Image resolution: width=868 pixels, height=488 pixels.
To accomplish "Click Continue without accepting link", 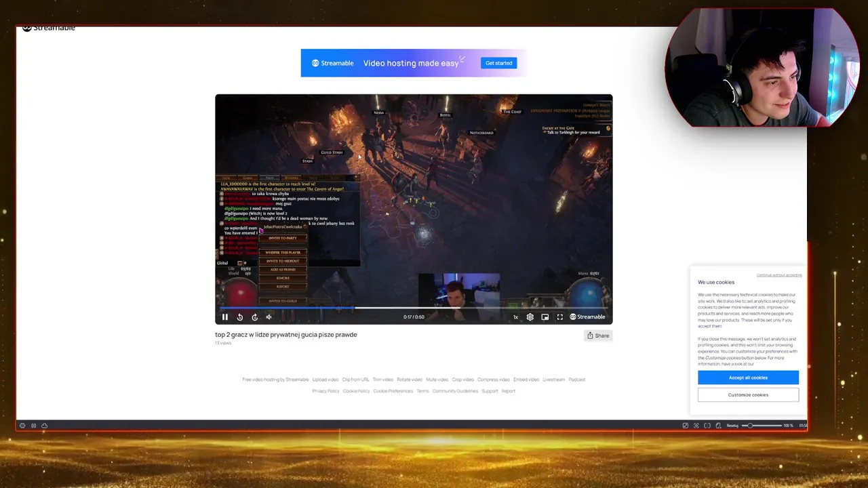I will point(779,275).
